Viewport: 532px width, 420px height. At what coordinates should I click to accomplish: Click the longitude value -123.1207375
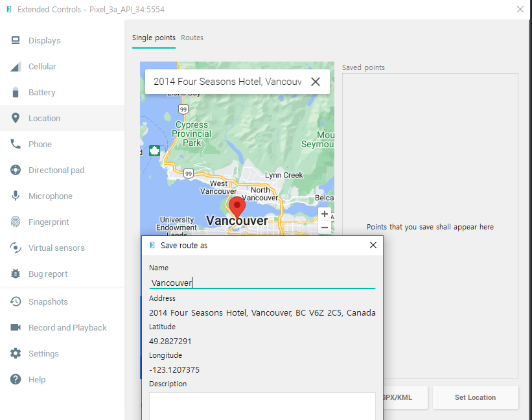174,370
